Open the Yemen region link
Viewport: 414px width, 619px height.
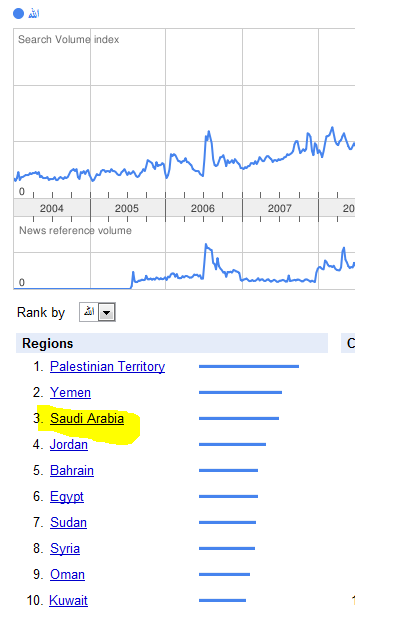pos(70,392)
